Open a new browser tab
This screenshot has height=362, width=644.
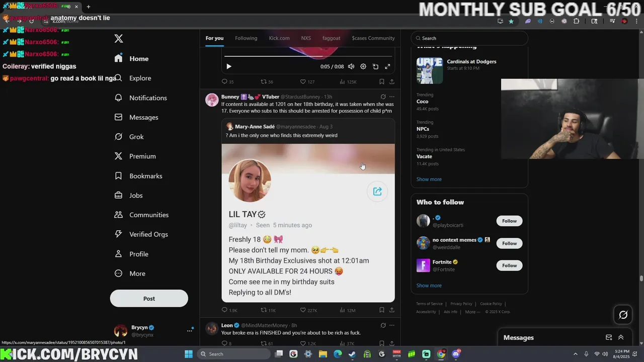(89, 7)
